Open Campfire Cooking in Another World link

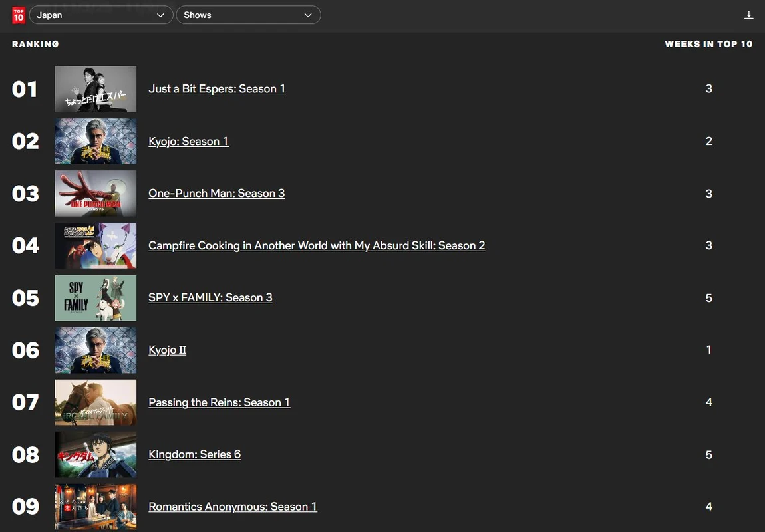(317, 245)
